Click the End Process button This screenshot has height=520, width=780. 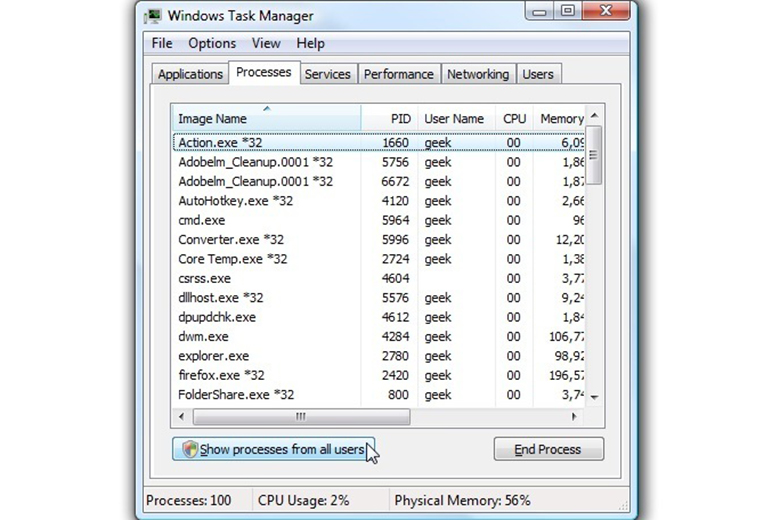549,449
